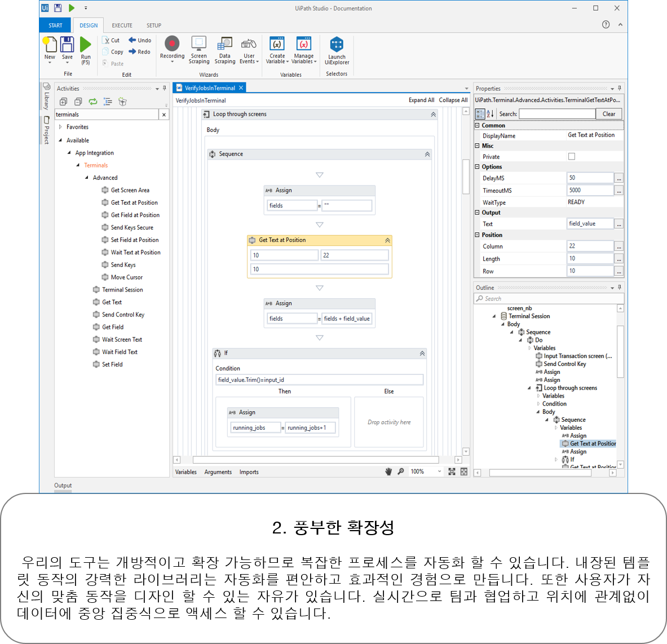Open ellipsis button for DelayMS
The width and height of the screenshot is (667, 644).
[619, 178]
